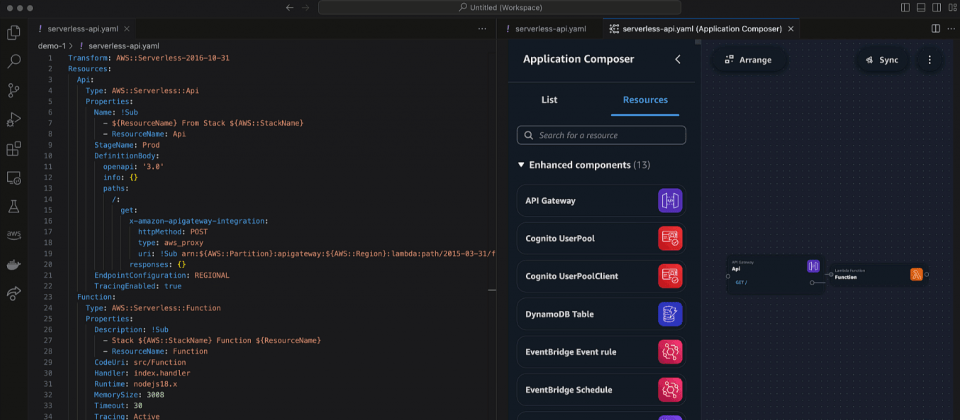Click the 'Runtime: nodejs18.x' code line
The width and height of the screenshot is (960, 420).
tap(135, 384)
